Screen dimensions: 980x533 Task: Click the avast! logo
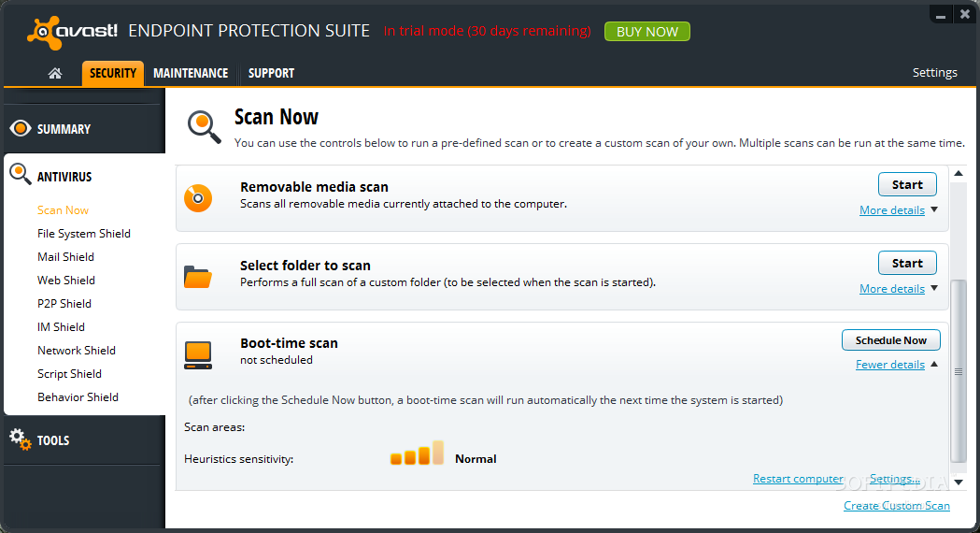point(72,32)
